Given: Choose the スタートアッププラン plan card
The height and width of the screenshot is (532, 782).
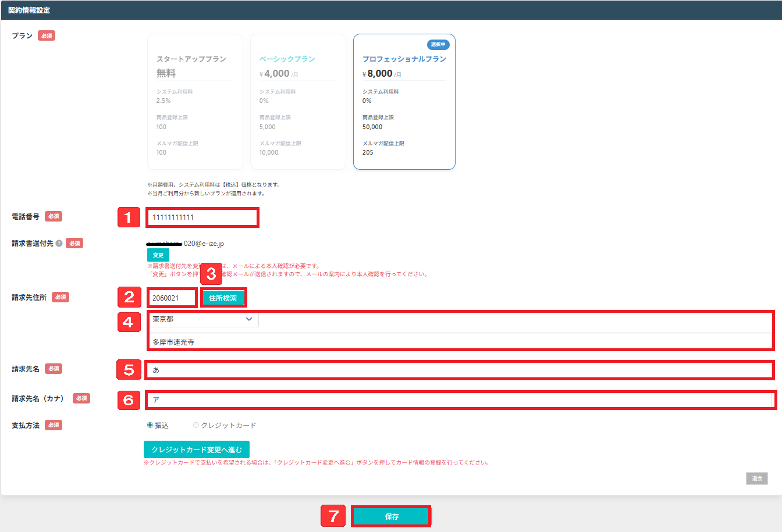Looking at the screenshot, I should click(x=195, y=102).
